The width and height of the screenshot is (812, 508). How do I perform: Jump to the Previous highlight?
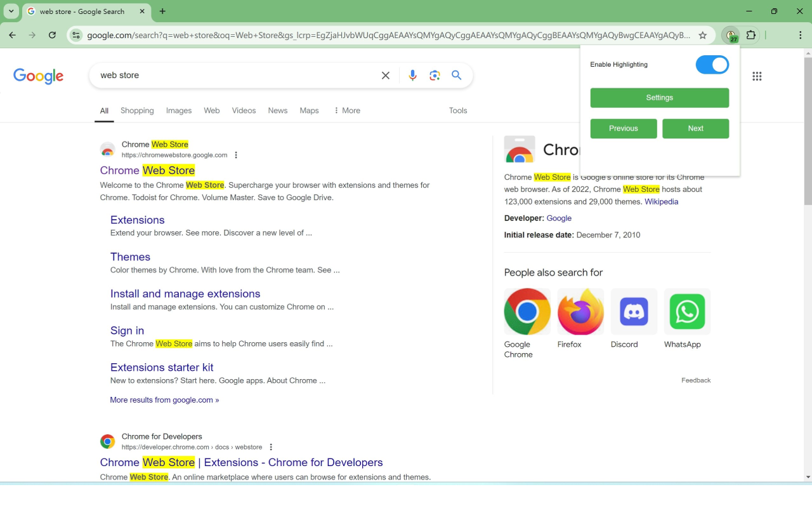[x=624, y=128]
